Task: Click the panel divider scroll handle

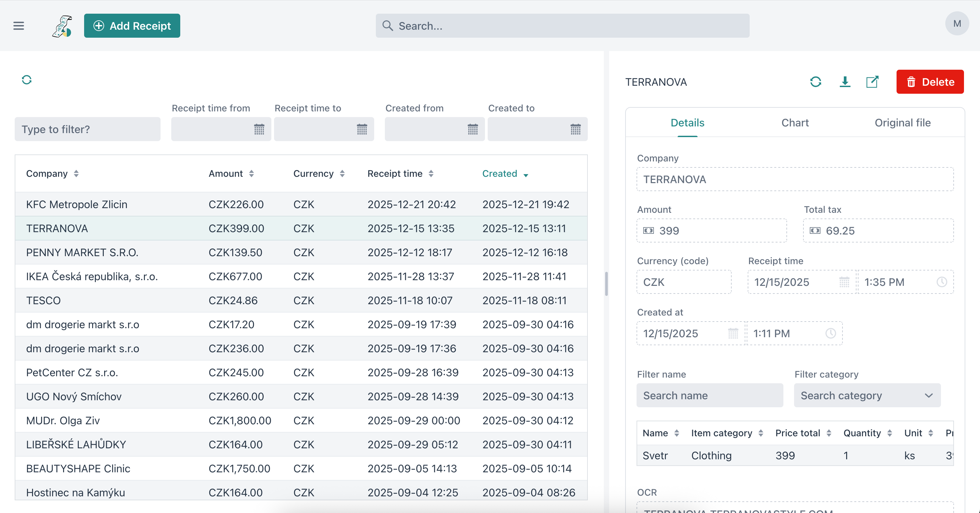Action: tap(606, 283)
